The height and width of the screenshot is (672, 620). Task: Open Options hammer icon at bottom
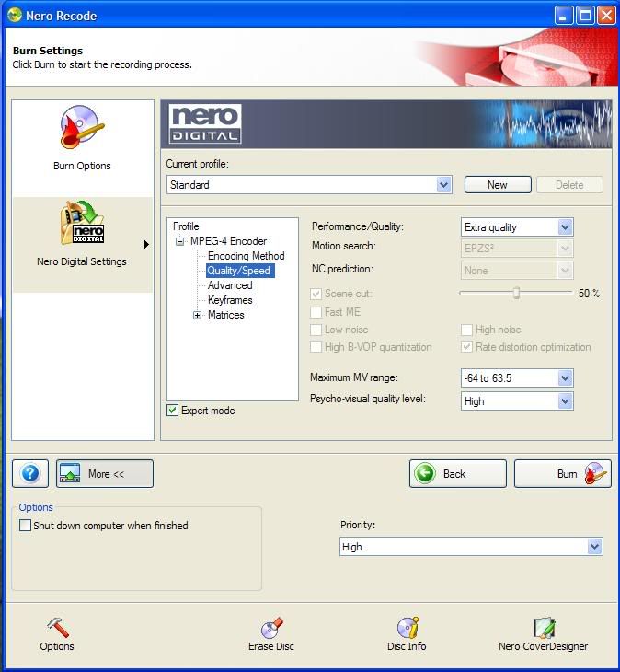coord(57,628)
